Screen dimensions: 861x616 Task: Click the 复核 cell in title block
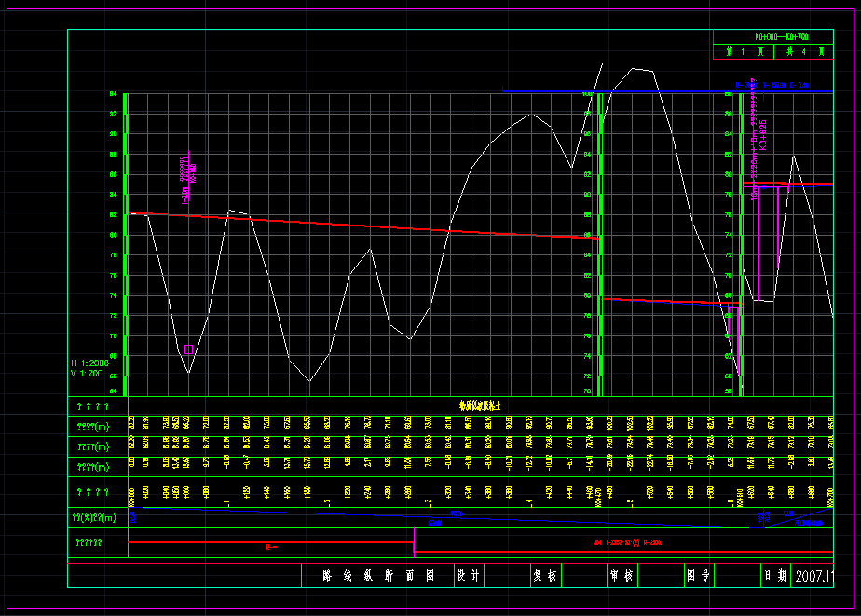(545, 576)
